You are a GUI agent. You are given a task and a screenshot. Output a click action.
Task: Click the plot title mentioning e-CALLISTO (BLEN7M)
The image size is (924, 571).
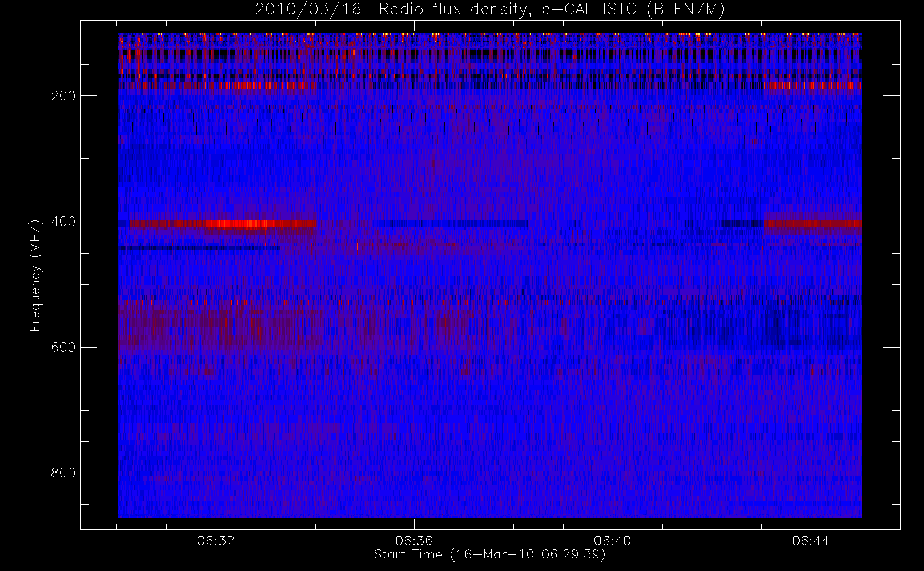(x=490, y=10)
